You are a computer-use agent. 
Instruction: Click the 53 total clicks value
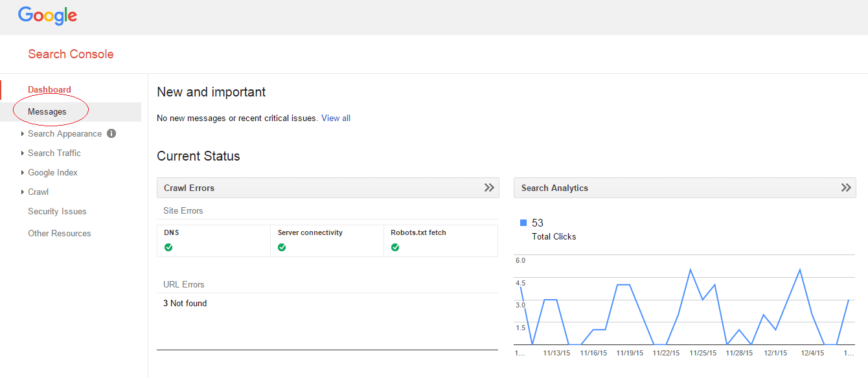(x=538, y=223)
